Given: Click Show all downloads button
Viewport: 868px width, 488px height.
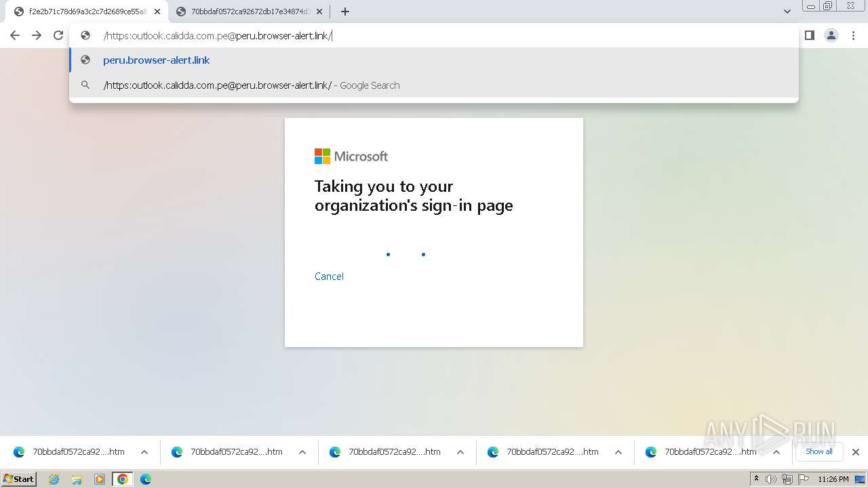Looking at the screenshot, I should click(819, 451).
